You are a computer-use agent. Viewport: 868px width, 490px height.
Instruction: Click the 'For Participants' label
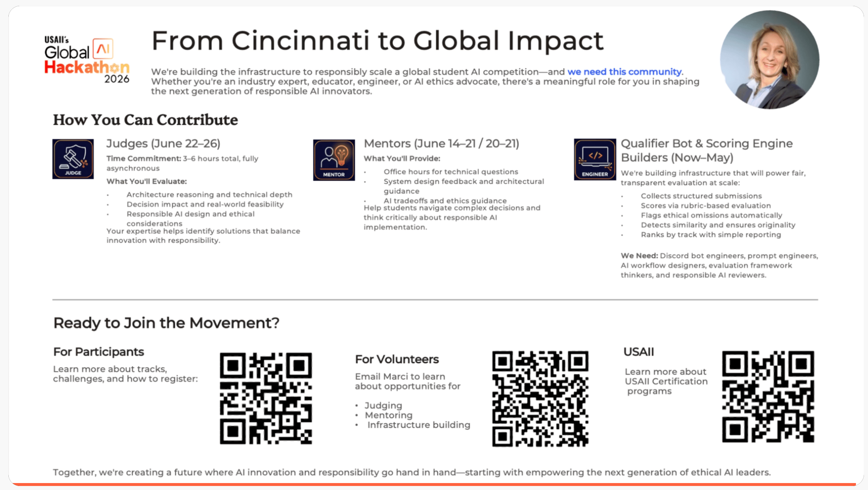coord(98,352)
